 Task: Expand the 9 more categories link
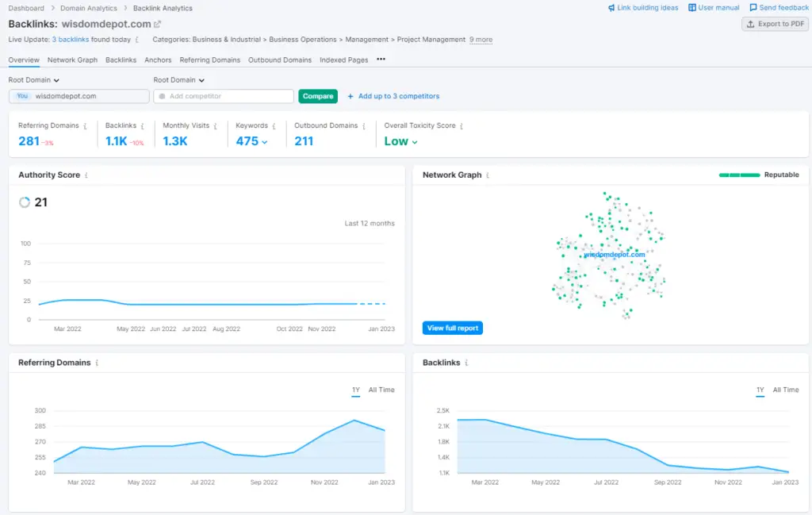tap(481, 40)
